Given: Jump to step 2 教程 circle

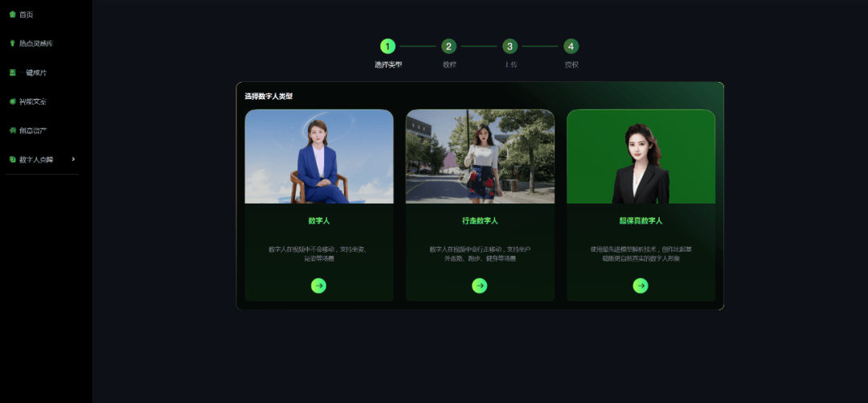Looking at the screenshot, I should pyautogui.click(x=448, y=47).
